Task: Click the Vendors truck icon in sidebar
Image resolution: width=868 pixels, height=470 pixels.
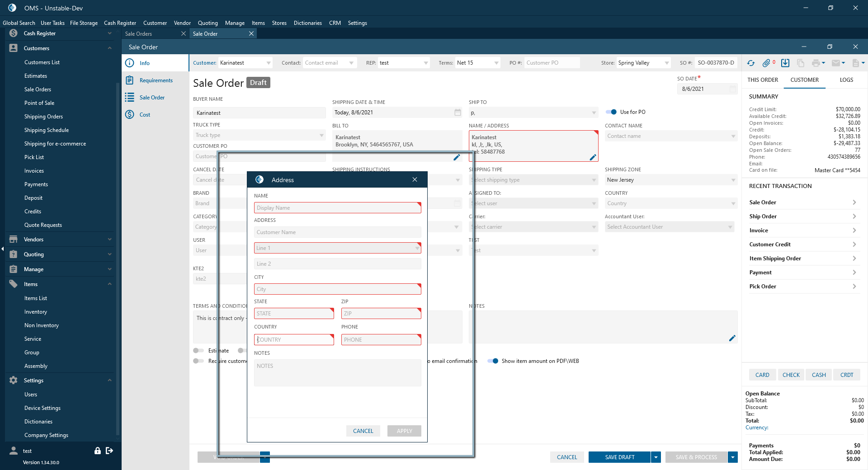Action: 13,240
